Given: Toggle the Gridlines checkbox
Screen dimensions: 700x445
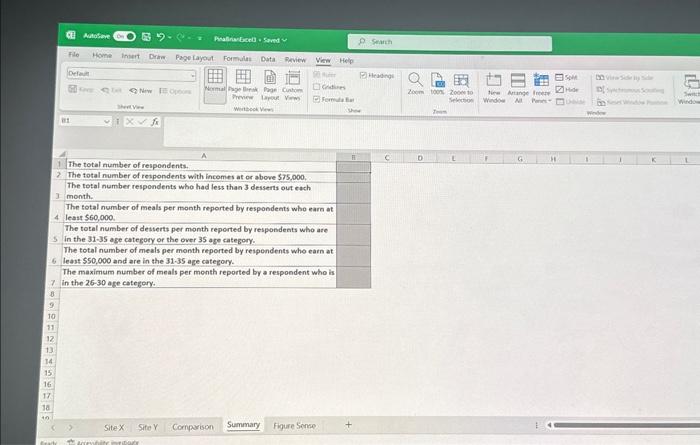Looking at the screenshot, I should click(317, 87).
